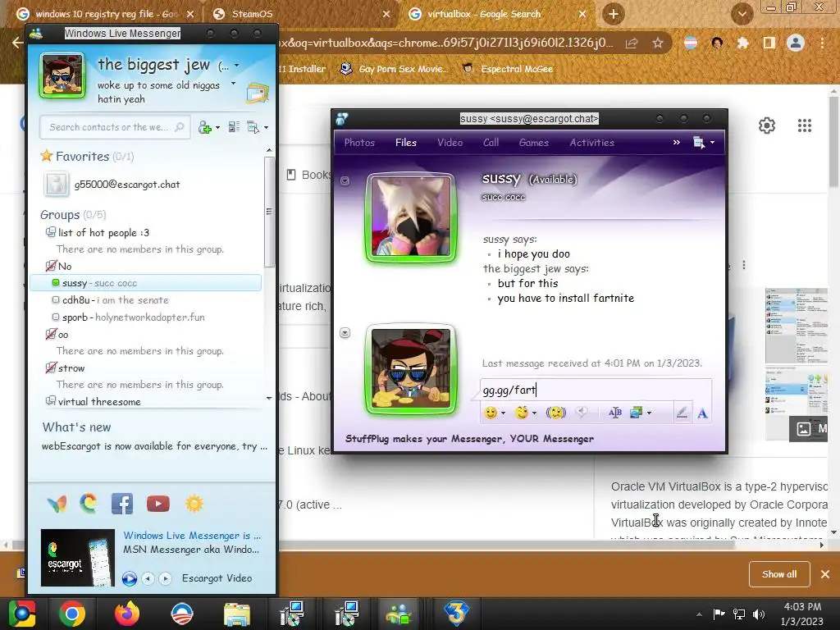
Task: Open the winks dropdown arrow
Action: click(x=534, y=413)
